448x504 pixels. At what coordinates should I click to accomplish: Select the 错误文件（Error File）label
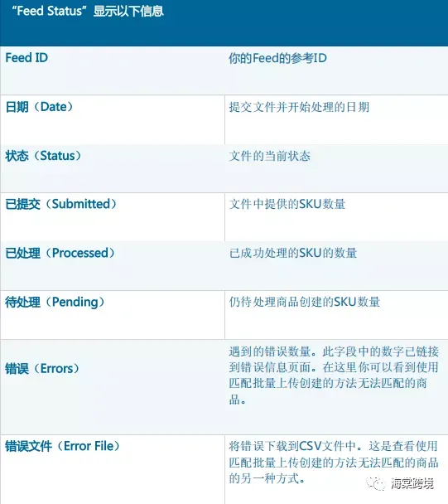(62, 446)
